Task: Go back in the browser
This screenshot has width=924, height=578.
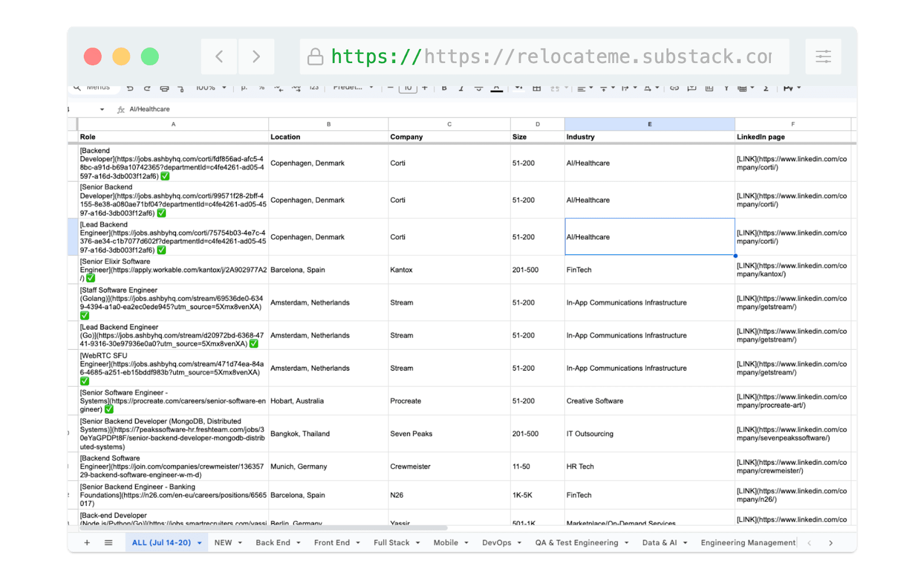Action: pyautogui.click(x=219, y=57)
